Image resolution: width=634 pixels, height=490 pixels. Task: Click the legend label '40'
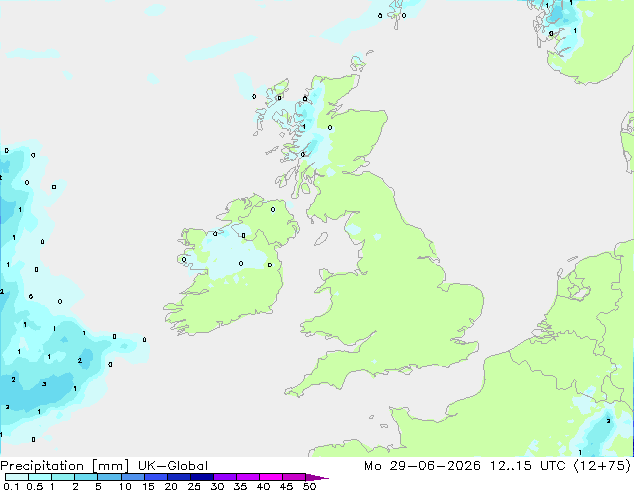pos(263,486)
